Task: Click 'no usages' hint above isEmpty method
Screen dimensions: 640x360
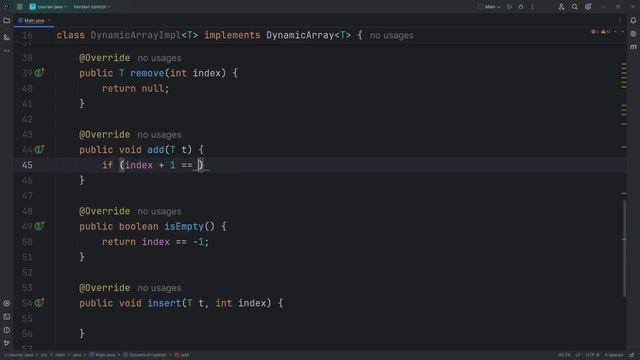Action: tap(159, 211)
